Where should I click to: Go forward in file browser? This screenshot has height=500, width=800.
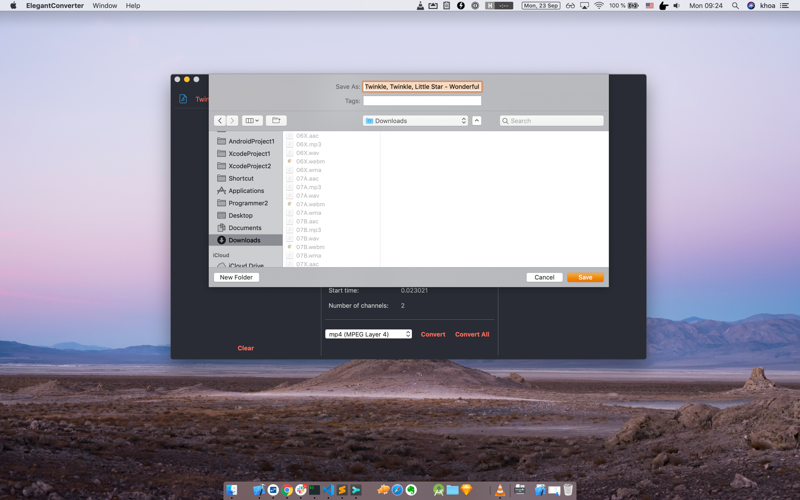[232, 121]
